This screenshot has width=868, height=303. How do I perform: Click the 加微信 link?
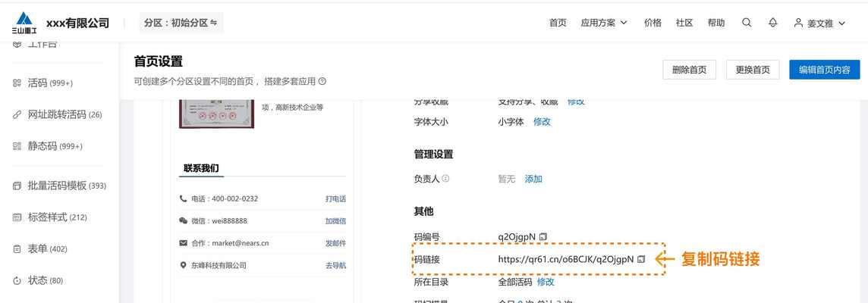(335, 220)
